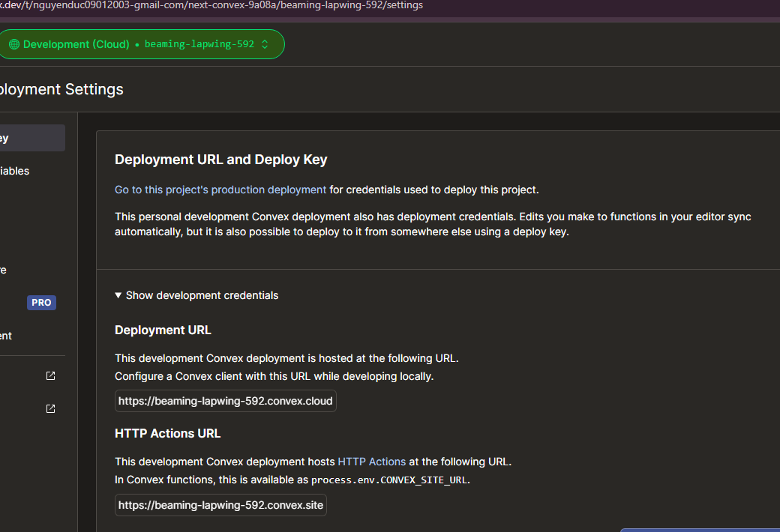Open the HTTP Actions documentation link
The image size is (780, 532).
371,462
